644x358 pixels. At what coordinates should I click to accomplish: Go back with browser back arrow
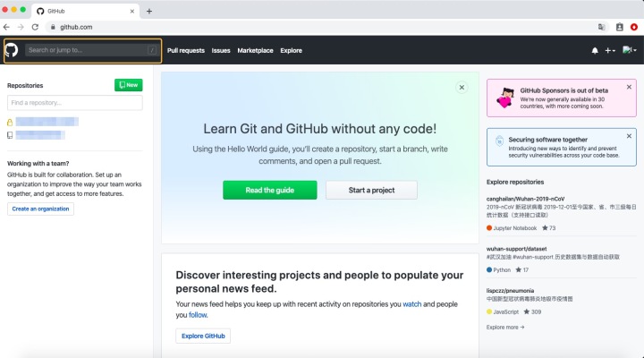(6, 27)
